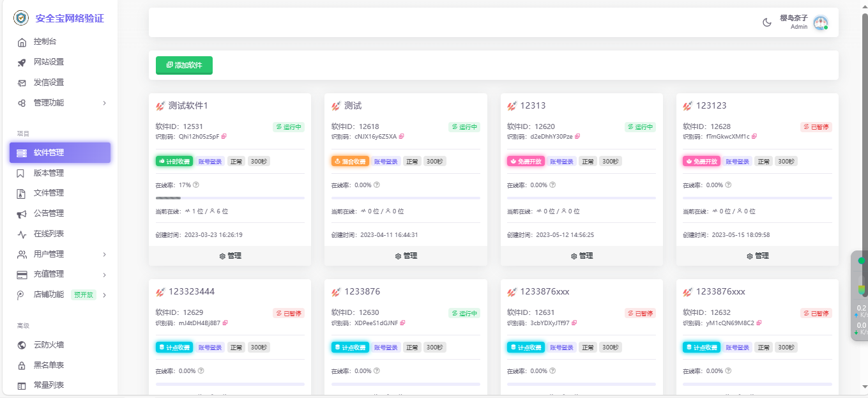Screen dimensions: 868x398
Task: Click 在线率 help icon on 123123 card
Action: [728, 185]
